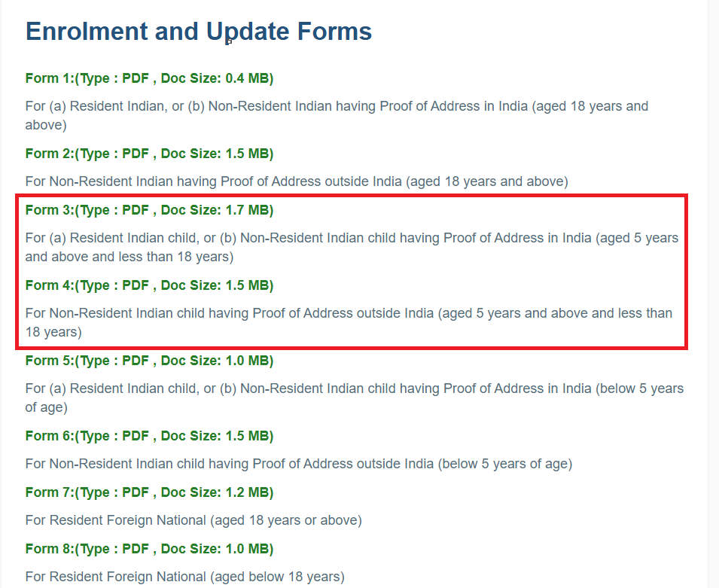Click the highlighted Form 3 link

coord(149,209)
